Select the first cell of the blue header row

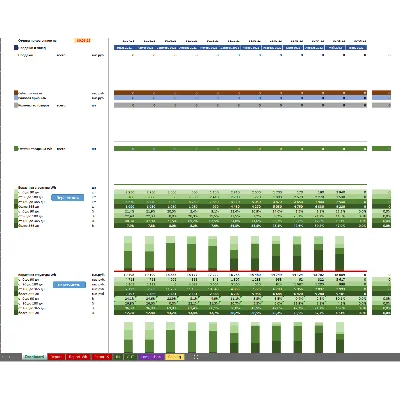(x=124, y=48)
